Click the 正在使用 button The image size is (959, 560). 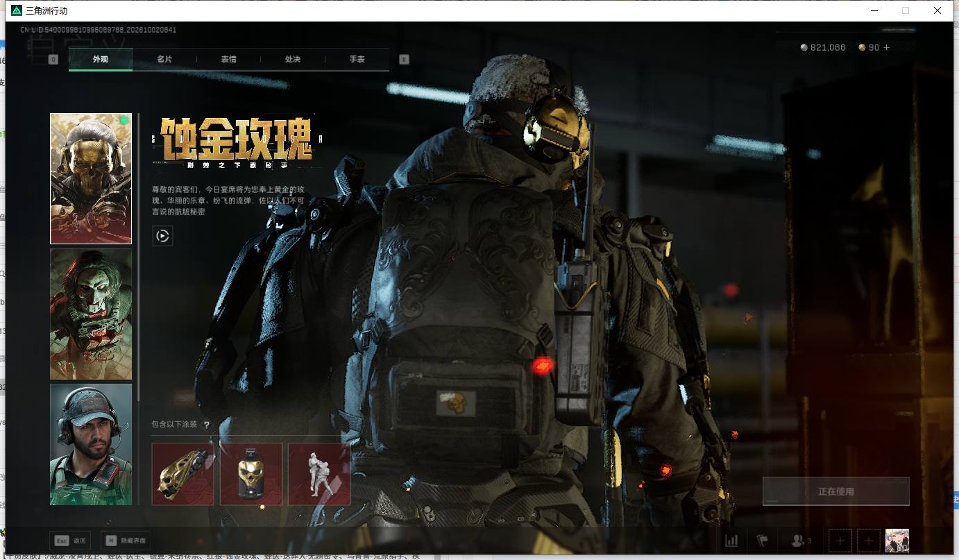(x=836, y=491)
